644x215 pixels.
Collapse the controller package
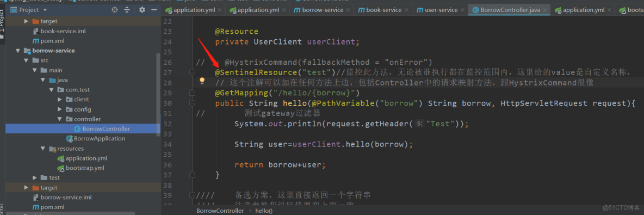[x=60, y=119]
